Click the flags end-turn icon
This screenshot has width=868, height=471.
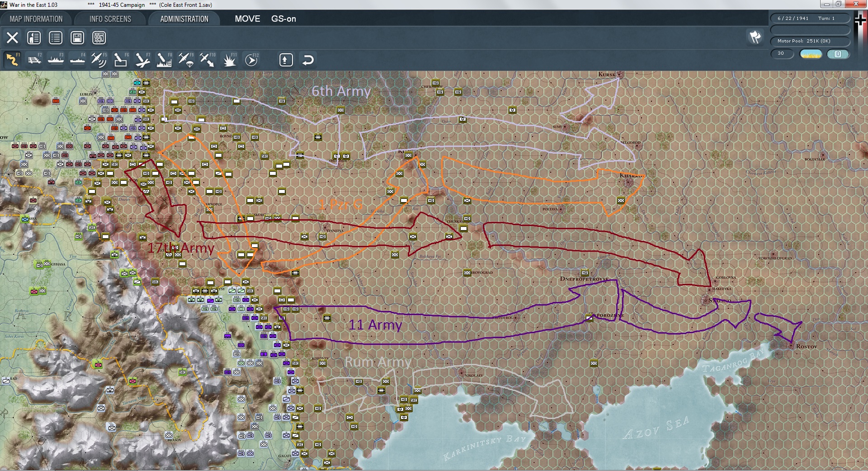pyautogui.click(x=755, y=37)
